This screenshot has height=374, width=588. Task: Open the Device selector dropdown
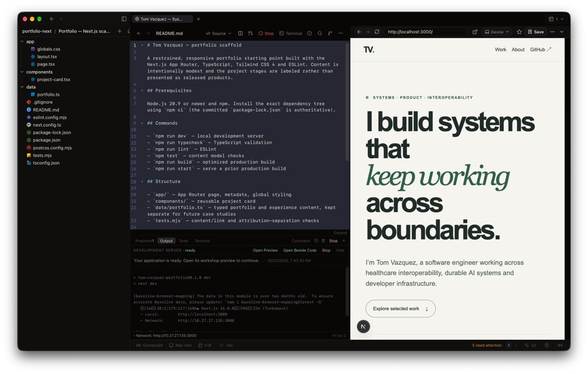(x=497, y=32)
